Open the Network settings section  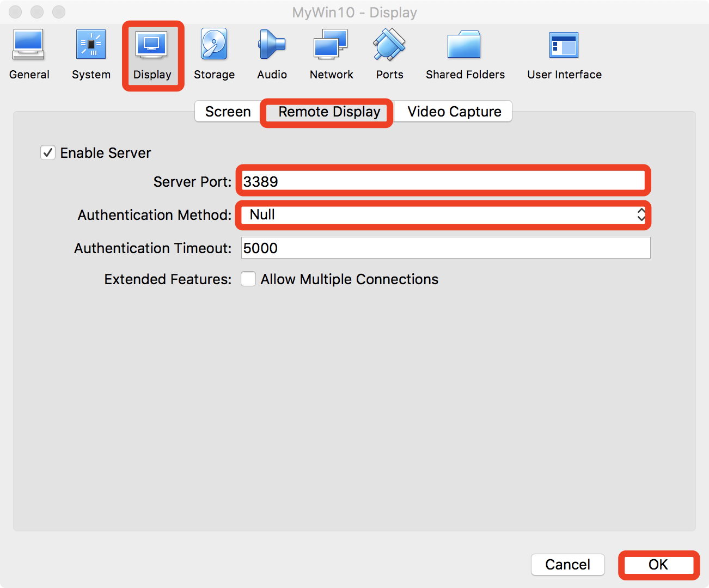coord(331,54)
